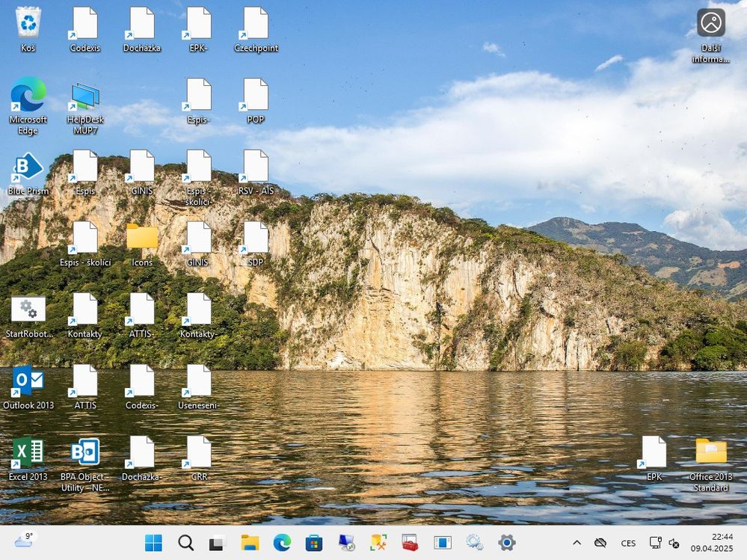The height and width of the screenshot is (560, 747).
Task: Open Settings gear in the taskbar
Action: [x=507, y=543]
